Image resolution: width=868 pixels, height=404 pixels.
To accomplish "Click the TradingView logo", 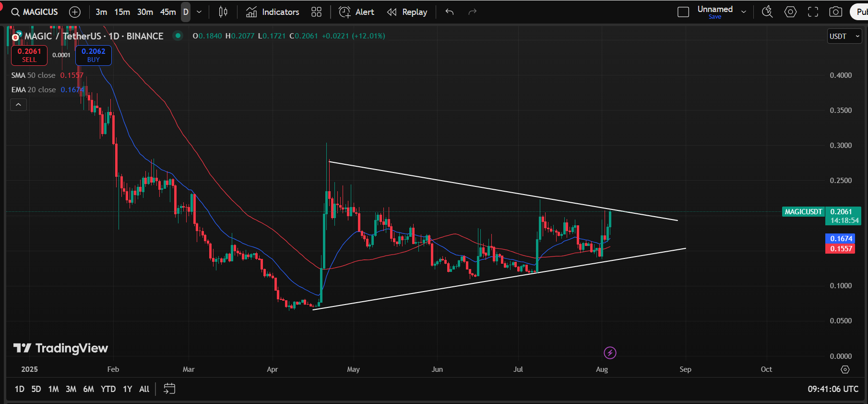I will 60,348.
